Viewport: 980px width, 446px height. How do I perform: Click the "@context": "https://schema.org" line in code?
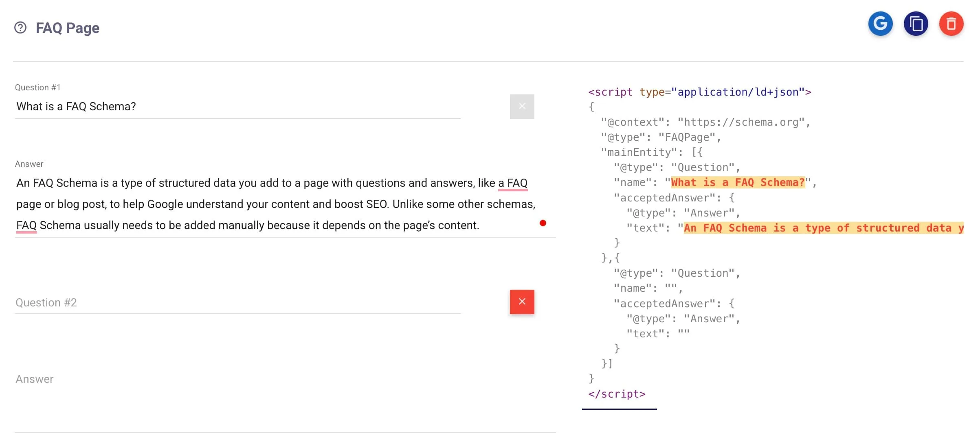(x=706, y=122)
